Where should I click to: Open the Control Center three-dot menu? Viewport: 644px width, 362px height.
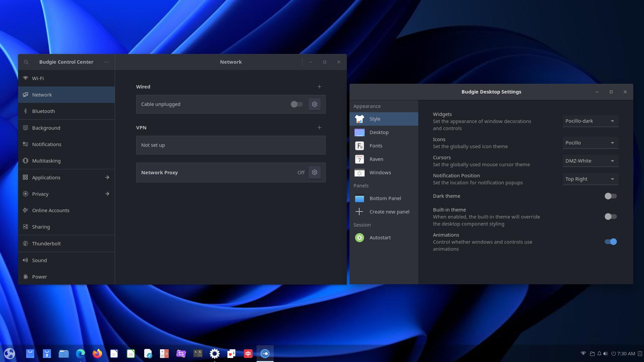click(x=107, y=62)
